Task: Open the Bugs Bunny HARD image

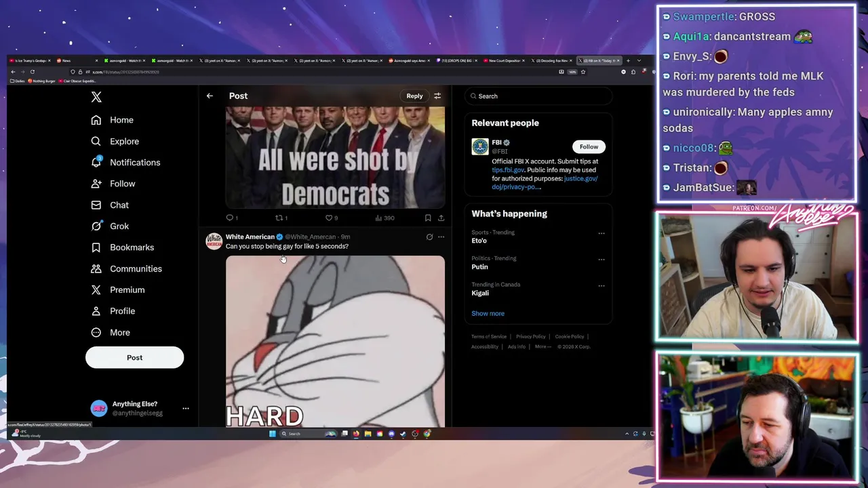Action: click(335, 341)
